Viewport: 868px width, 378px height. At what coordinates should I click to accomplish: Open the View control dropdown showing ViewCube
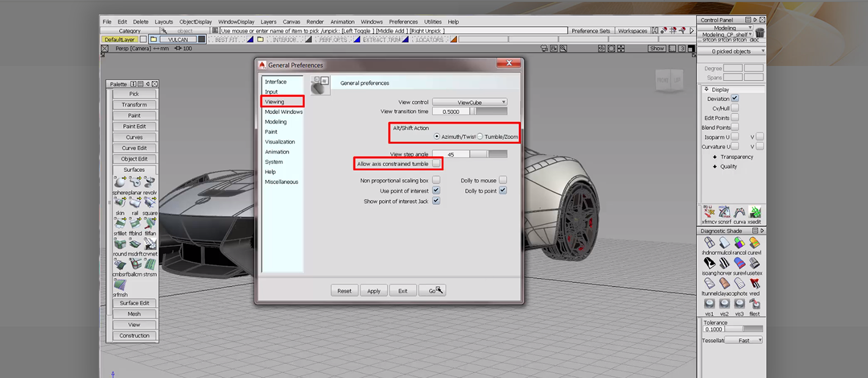pyautogui.click(x=469, y=102)
